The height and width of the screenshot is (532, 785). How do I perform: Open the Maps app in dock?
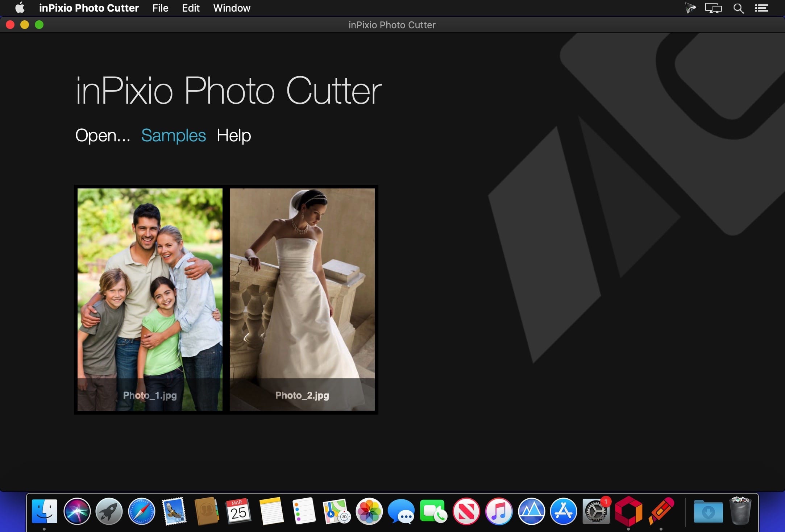(x=336, y=511)
